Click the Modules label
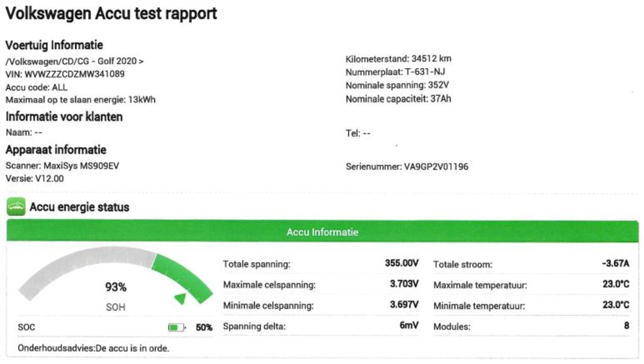 [x=452, y=326]
